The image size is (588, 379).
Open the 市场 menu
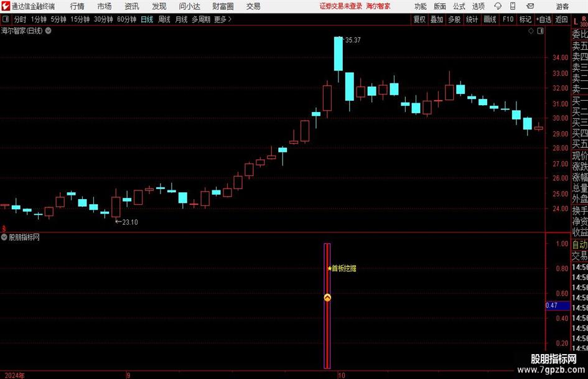coord(105,6)
